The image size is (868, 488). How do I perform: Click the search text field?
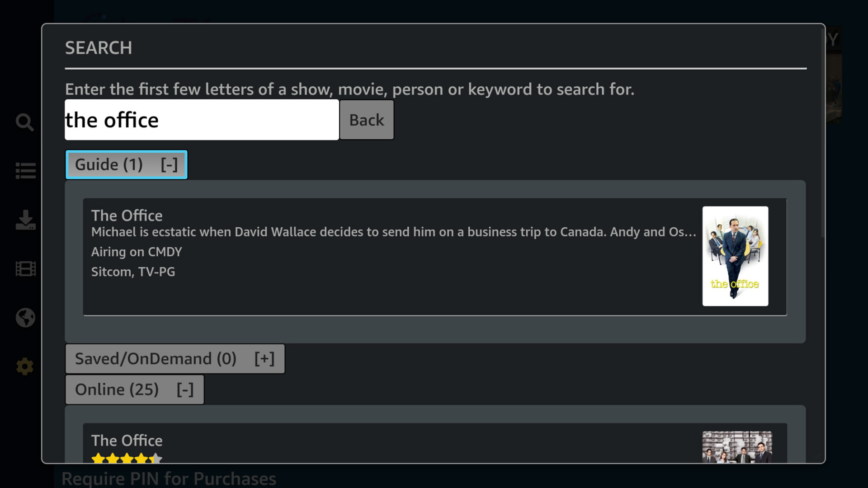pyautogui.click(x=202, y=120)
